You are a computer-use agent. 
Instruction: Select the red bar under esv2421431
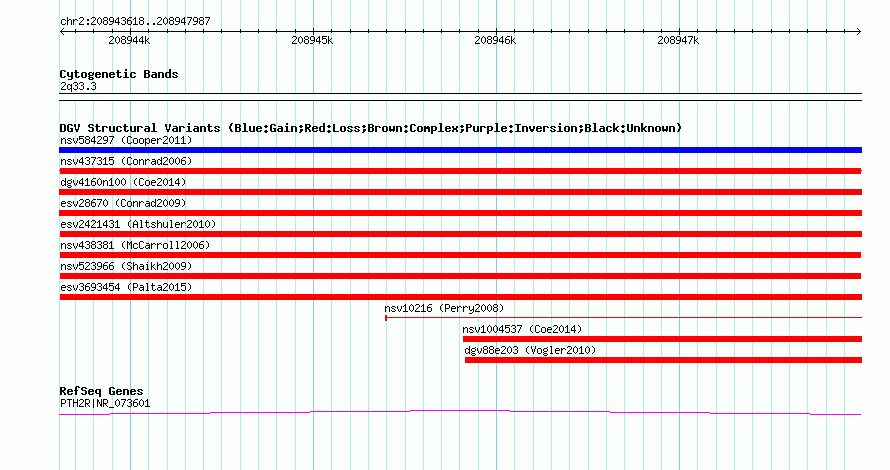tap(460, 234)
